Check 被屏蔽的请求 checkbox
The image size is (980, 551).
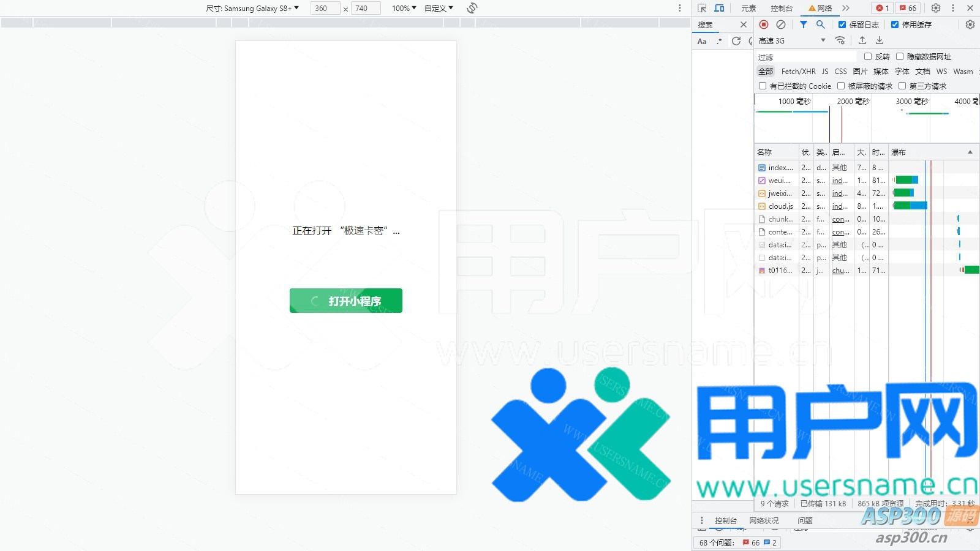[841, 86]
